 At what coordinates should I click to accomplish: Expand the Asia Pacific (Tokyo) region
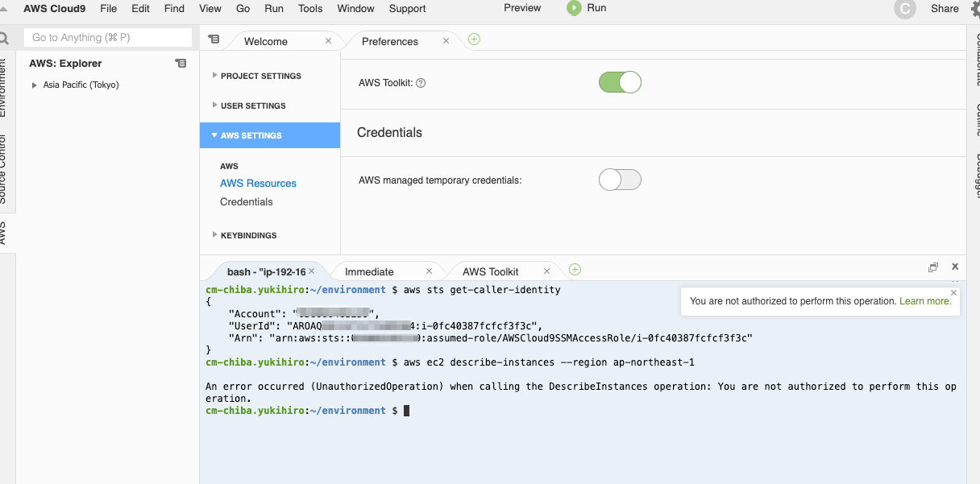click(34, 85)
